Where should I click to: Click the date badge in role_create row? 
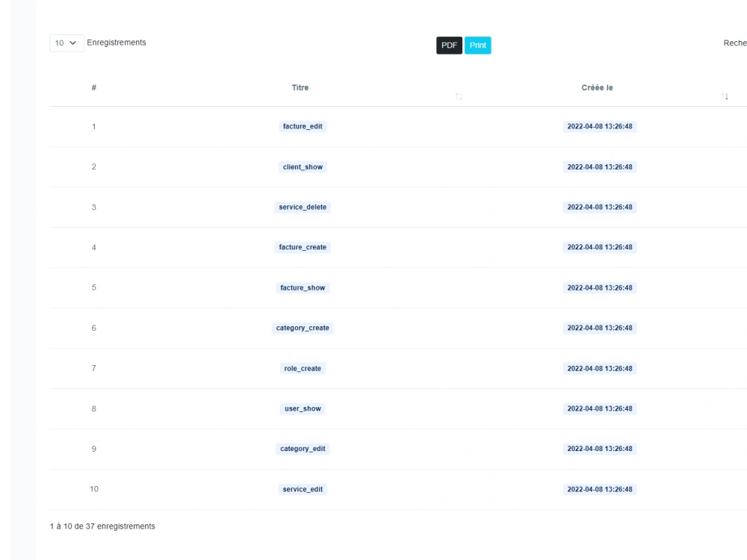599,368
